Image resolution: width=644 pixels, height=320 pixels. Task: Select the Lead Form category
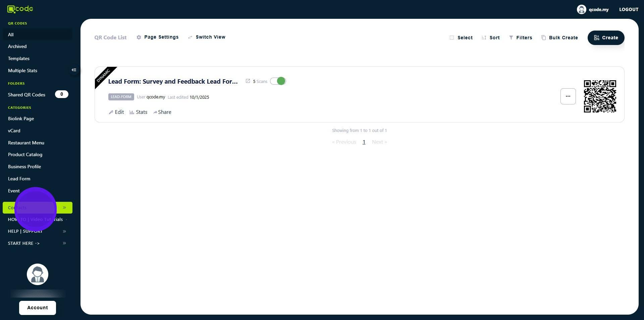coord(19,179)
